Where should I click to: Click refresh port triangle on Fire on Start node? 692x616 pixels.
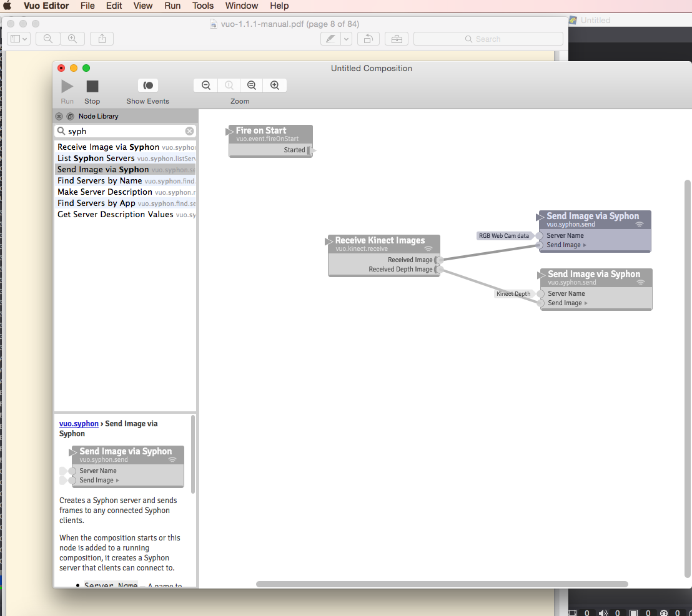(229, 132)
